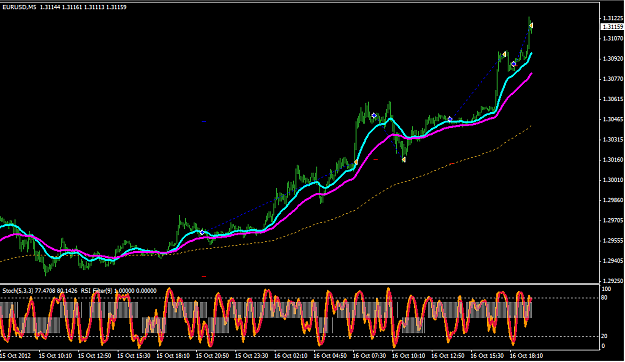Click the 15 Oct 23:30 time label
The width and height of the screenshot is (625, 362).
[252, 355]
